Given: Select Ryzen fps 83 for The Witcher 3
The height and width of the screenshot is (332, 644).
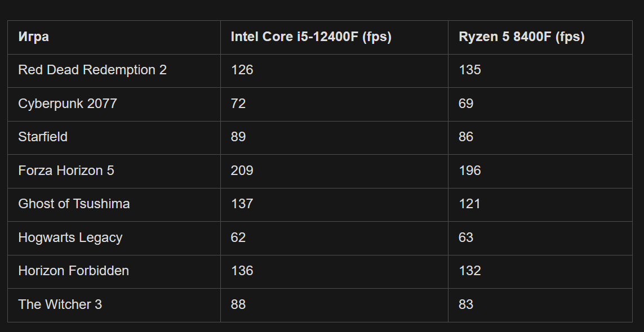Looking at the screenshot, I should click(466, 304).
